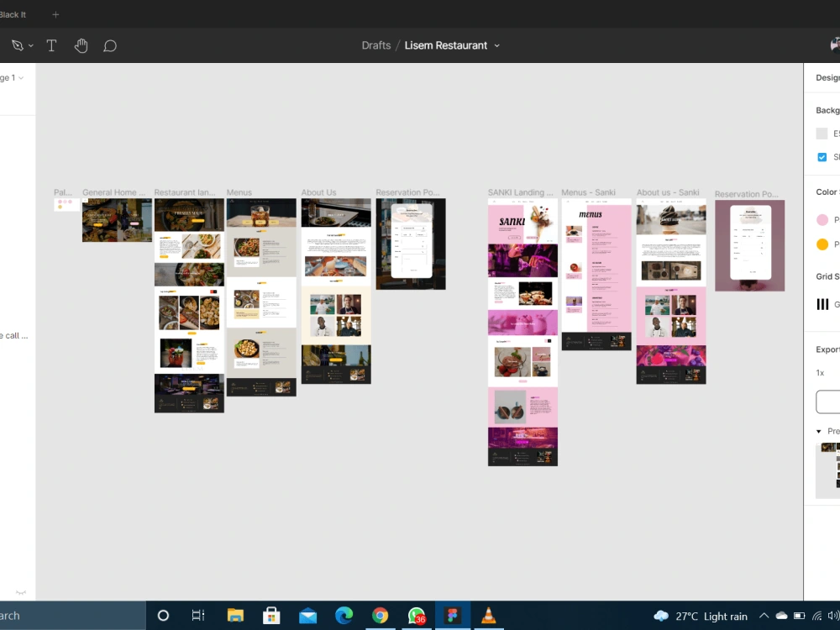Click the export button outline box
Image resolution: width=840 pixels, height=630 pixels.
coord(827,402)
